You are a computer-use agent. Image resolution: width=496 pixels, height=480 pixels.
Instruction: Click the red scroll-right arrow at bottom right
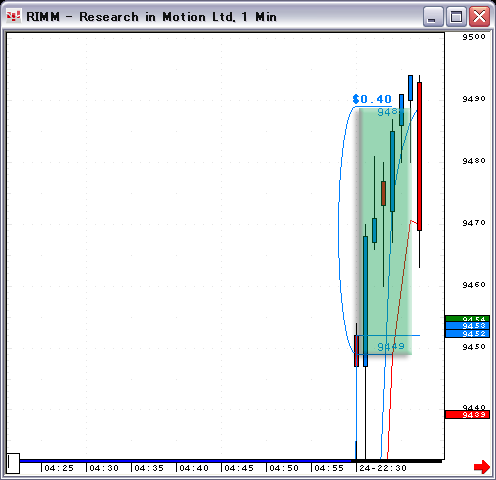(x=482, y=466)
